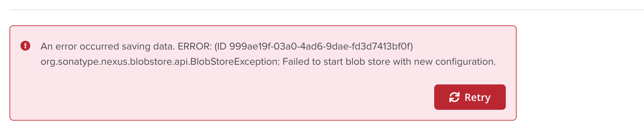Click the red exclamation error icon
The image size is (644, 139).
(25, 46)
